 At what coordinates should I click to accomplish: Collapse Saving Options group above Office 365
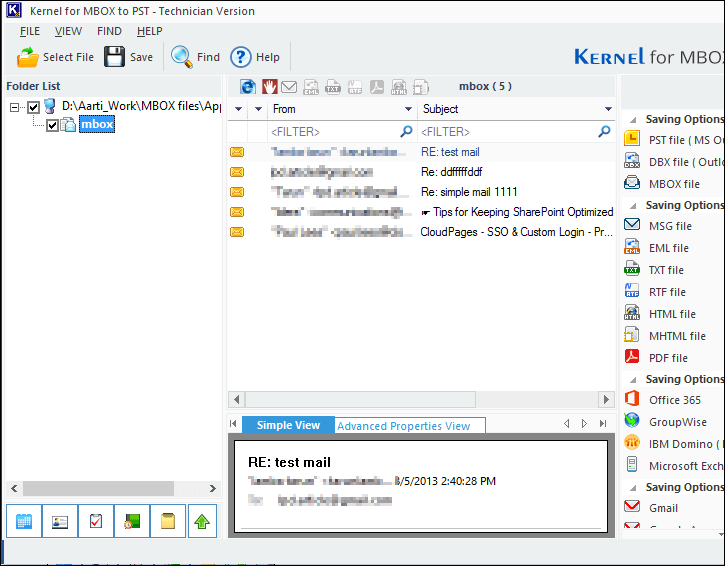click(633, 380)
